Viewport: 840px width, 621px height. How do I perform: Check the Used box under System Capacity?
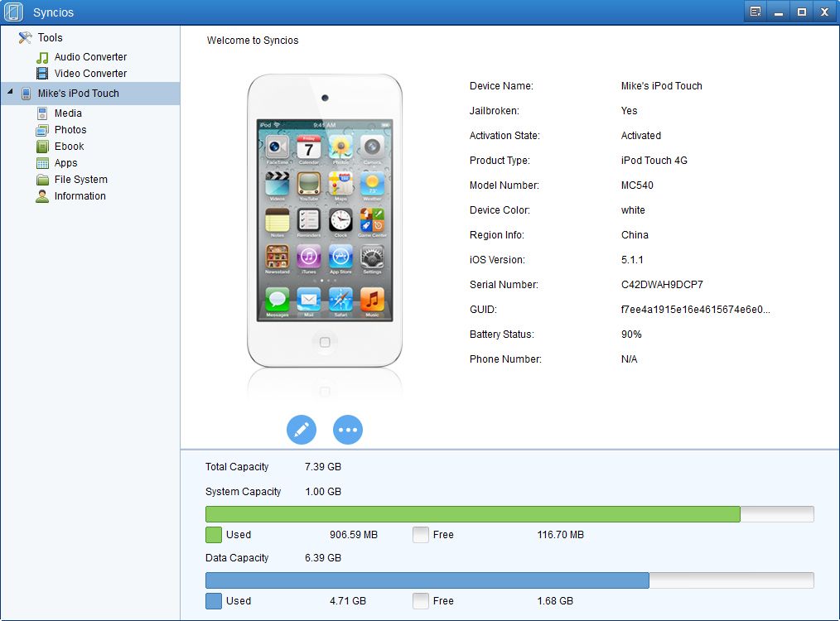(213, 535)
